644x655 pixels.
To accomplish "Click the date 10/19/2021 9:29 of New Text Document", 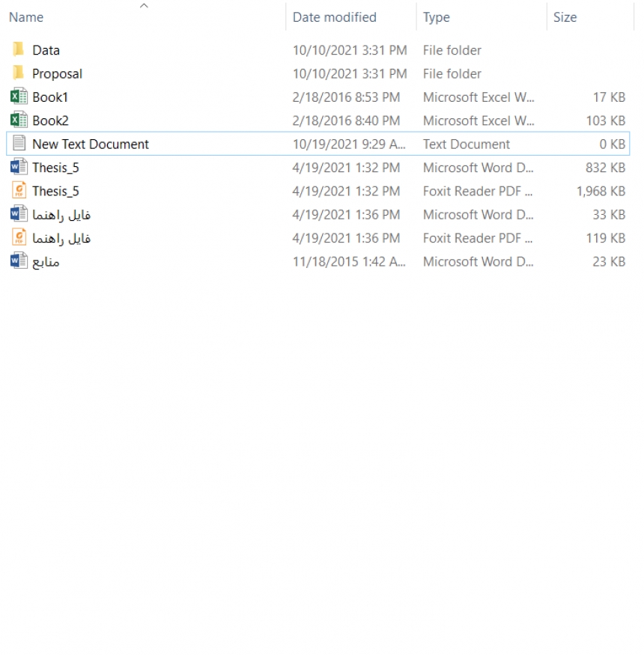I will (349, 144).
